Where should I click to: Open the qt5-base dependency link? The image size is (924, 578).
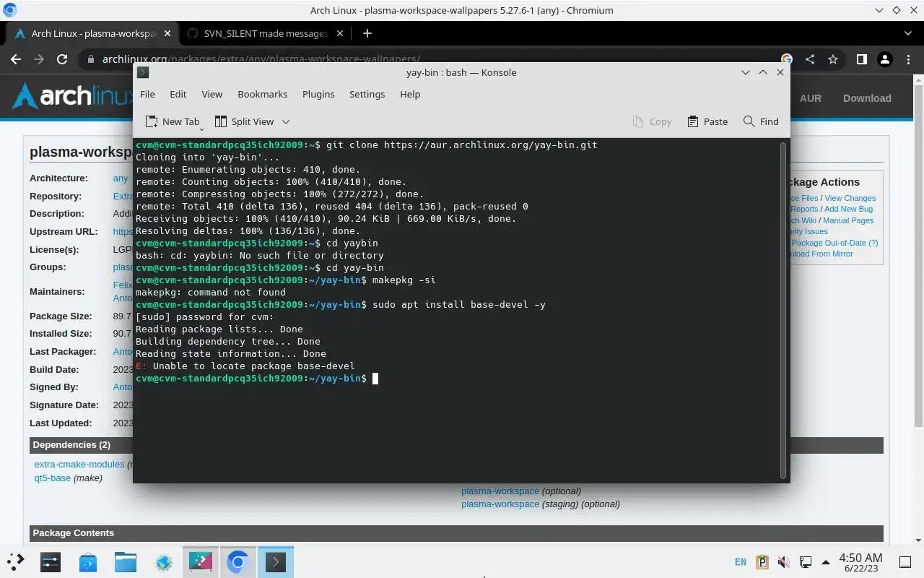point(53,478)
